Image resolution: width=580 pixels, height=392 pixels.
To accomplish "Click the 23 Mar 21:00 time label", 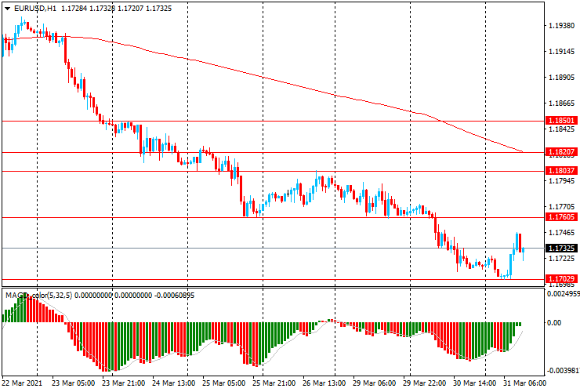I will [124, 383].
